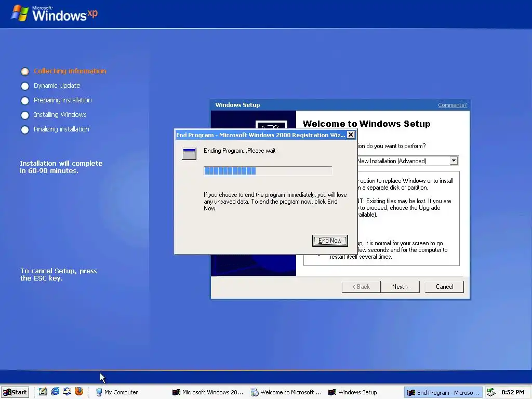Click the program window icon in End Program dialog
The width and height of the screenshot is (532, 399).
(x=189, y=154)
